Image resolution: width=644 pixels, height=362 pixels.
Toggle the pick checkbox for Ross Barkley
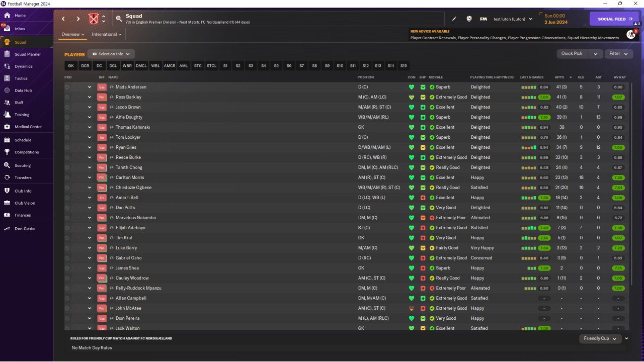(67, 97)
